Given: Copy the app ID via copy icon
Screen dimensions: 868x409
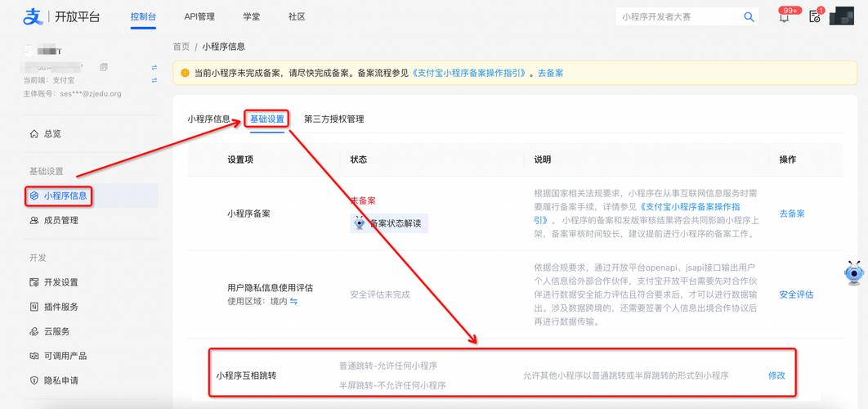Looking at the screenshot, I should pos(103,67).
